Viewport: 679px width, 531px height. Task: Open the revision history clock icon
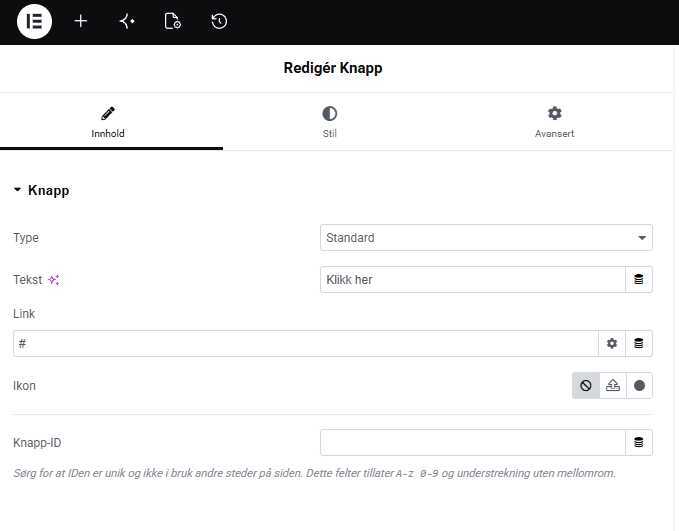click(x=219, y=21)
